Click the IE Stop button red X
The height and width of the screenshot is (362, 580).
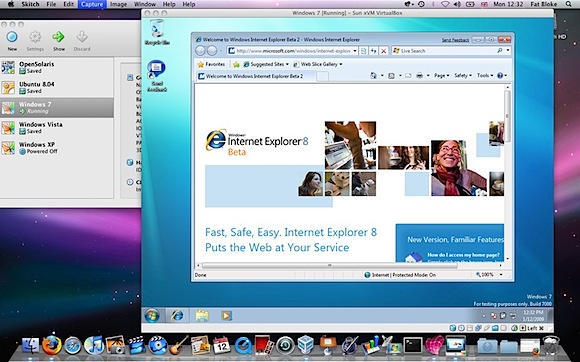pyautogui.click(x=384, y=51)
